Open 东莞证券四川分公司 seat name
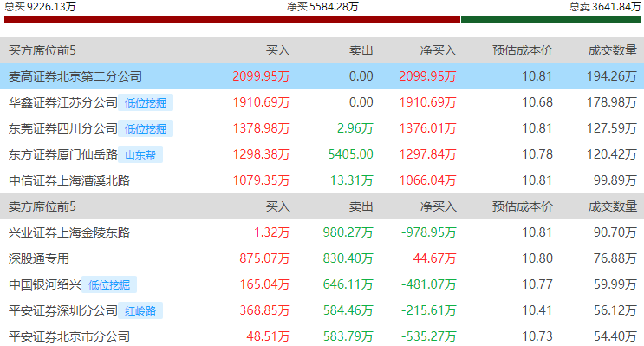 pos(62,128)
